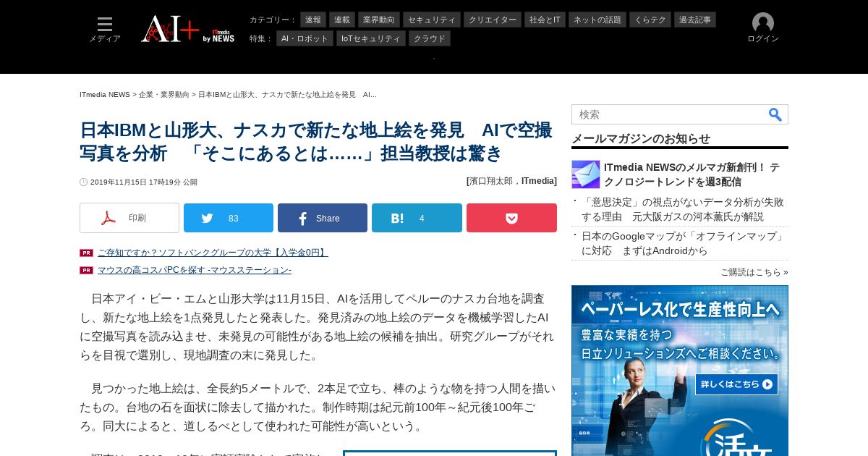Viewport: 868px width, 456px height.
Task: Go to 企業・業界動向 breadcrumb link
Action: [x=164, y=95]
